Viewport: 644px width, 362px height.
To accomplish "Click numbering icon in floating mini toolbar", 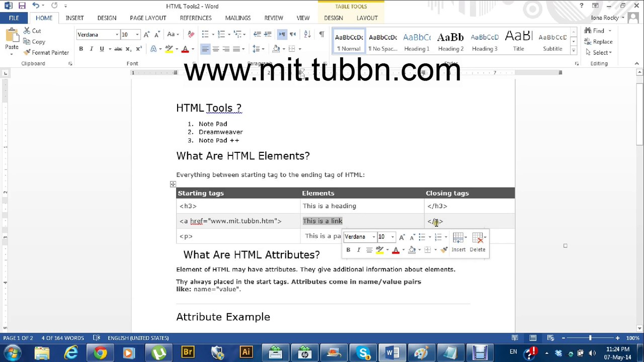I will [x=438, y=237].
